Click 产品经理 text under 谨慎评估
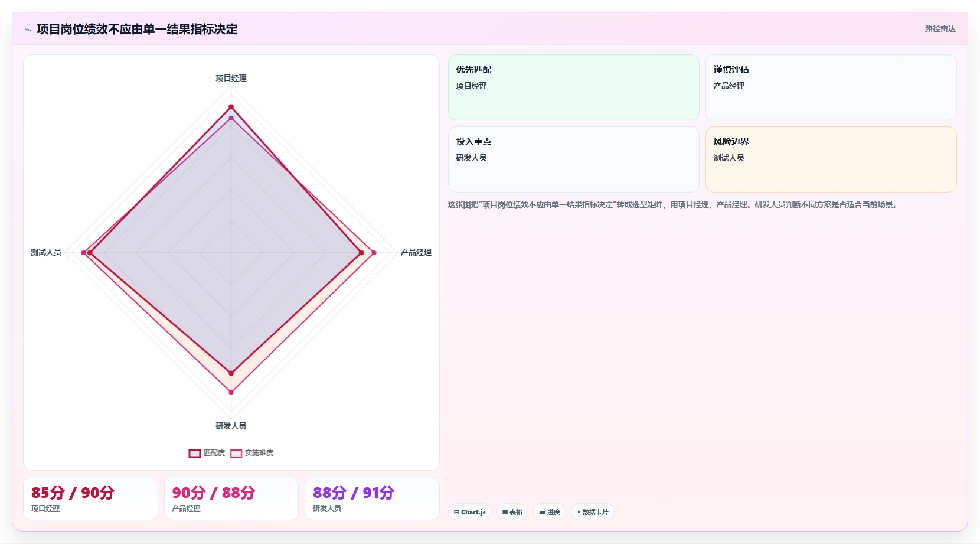Screen dimensions: 980x544 click(x=729, y=86)
